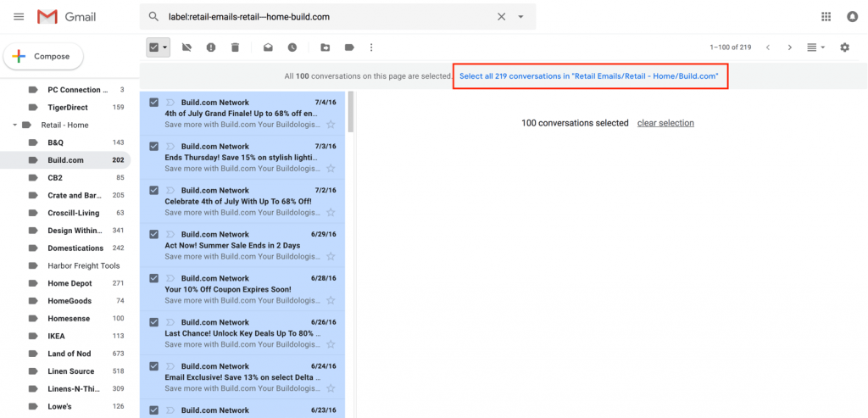Collapse the Retail - Home label tree

coord(15,125)
